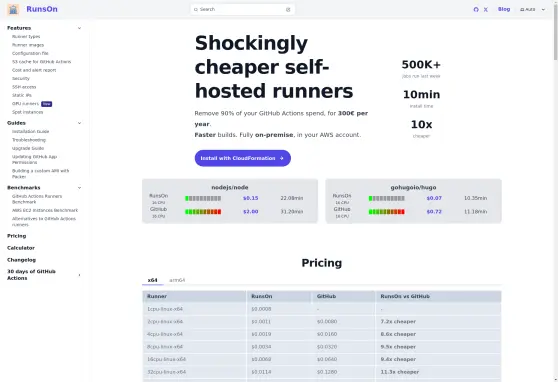Collapse the Guides sidebar section
Screen dimensions: 558x382
pyautogui.click(x=79, y=123)
